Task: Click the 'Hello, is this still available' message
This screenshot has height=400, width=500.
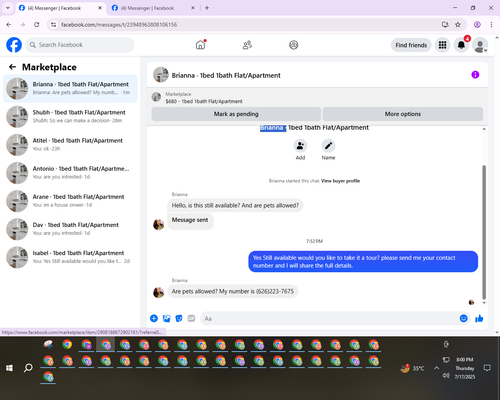Action: coord(235,205)
